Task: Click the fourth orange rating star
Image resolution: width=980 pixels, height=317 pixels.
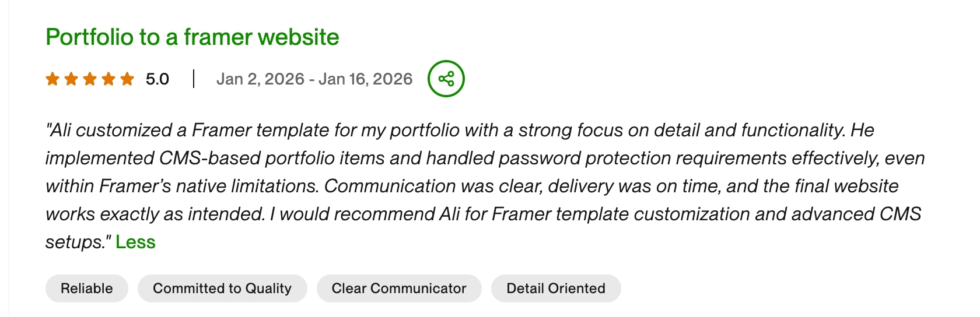Action: coord(108,79)
